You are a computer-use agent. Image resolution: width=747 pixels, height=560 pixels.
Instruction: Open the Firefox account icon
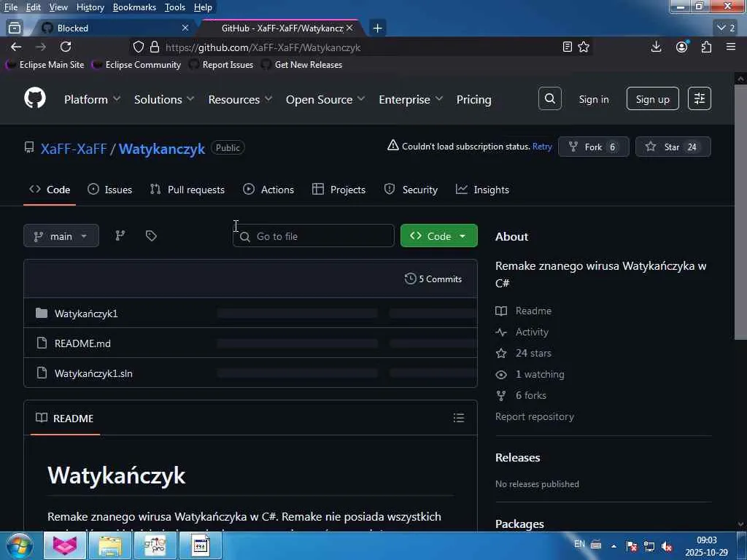point(682,47)
